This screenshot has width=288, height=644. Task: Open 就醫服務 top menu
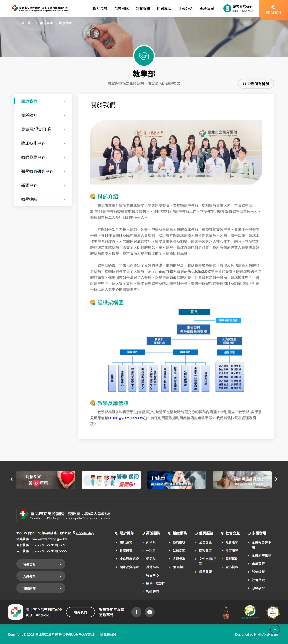tap(143, 9)
